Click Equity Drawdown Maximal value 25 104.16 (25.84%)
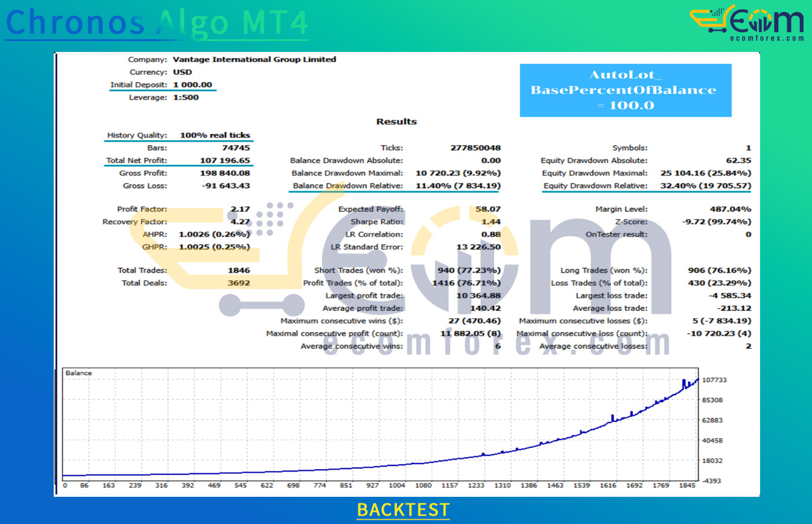The width and height of the screenshot is (812, 524). point(707,174)
